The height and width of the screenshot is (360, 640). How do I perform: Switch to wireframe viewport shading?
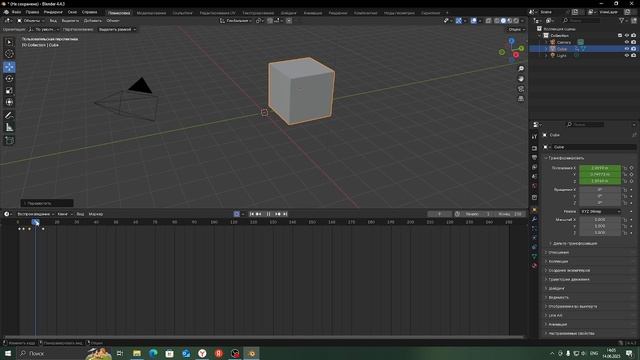497,20
